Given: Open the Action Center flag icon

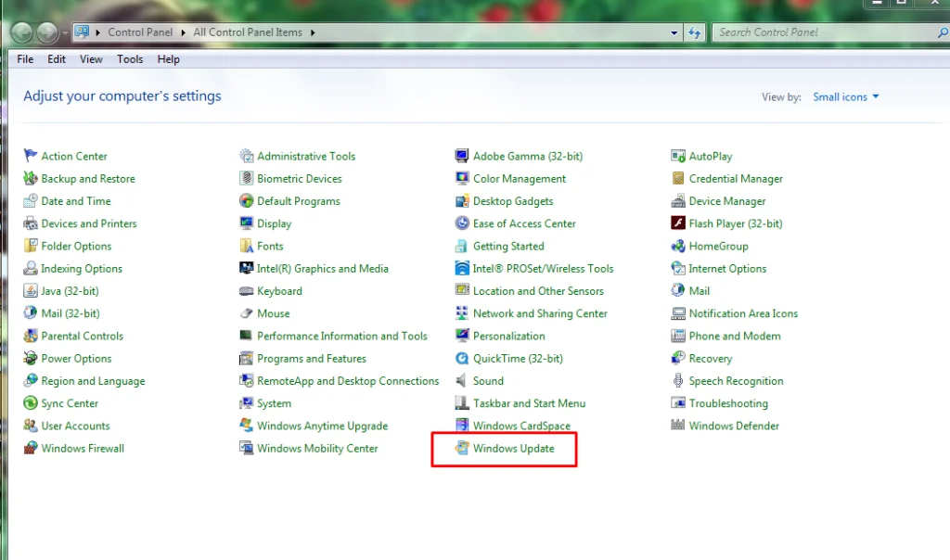Looking at the screenshot, I should (31, 156).
